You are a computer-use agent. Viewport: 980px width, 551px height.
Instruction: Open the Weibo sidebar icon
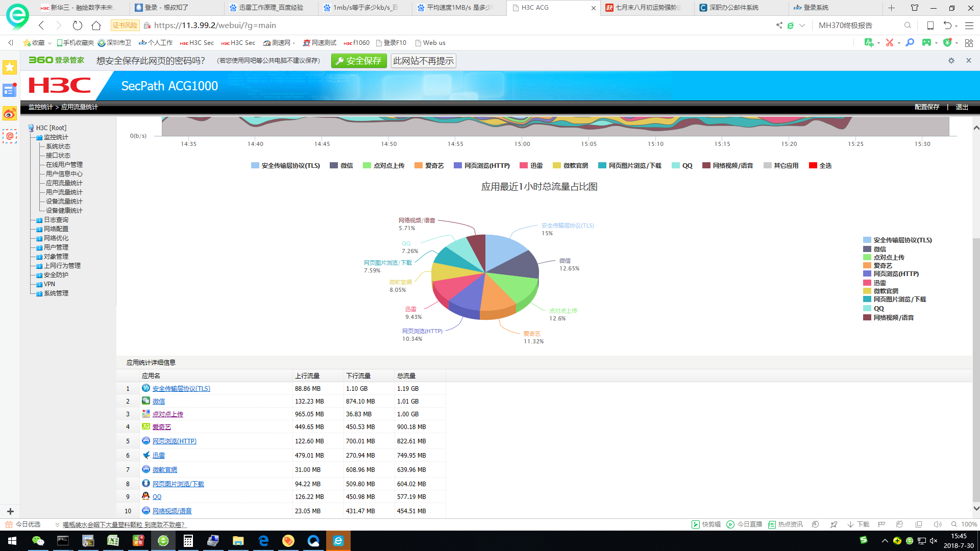10,113
